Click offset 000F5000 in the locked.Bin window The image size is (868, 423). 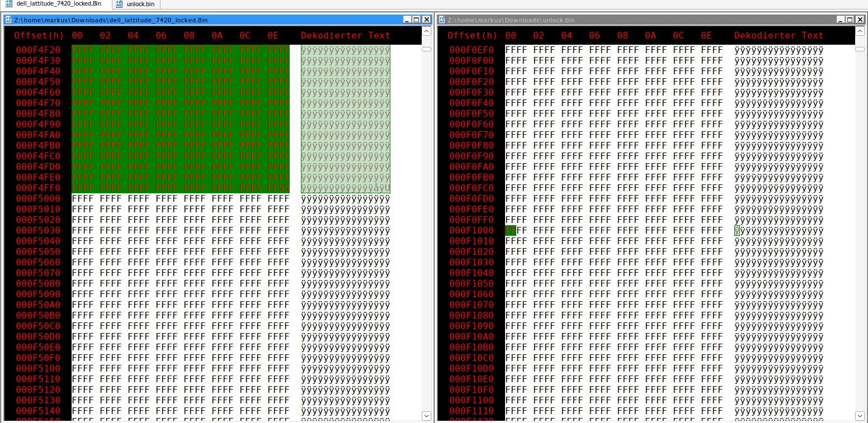click(x=38, y=199)
